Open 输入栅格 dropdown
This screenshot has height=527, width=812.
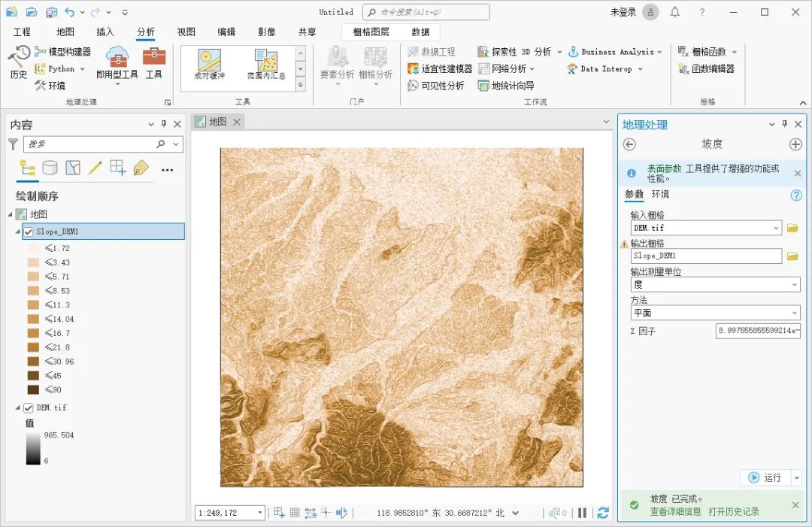(x=776, y=228)
